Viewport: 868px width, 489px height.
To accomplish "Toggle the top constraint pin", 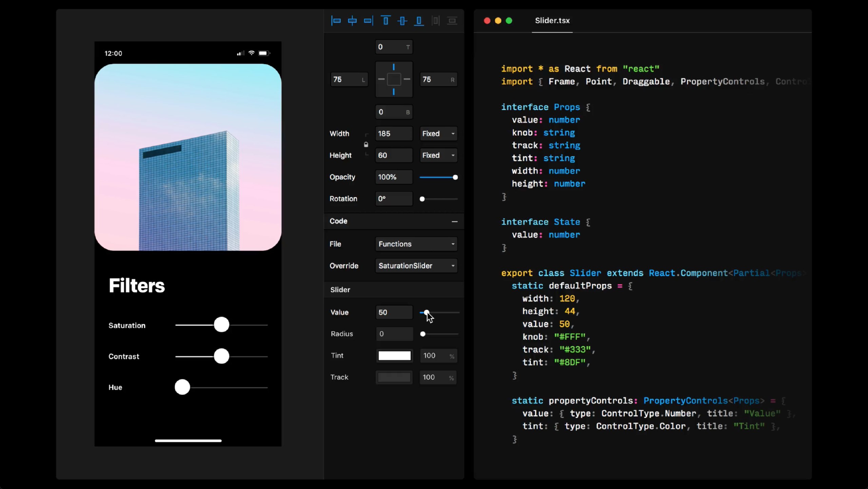I will point(394,67).
